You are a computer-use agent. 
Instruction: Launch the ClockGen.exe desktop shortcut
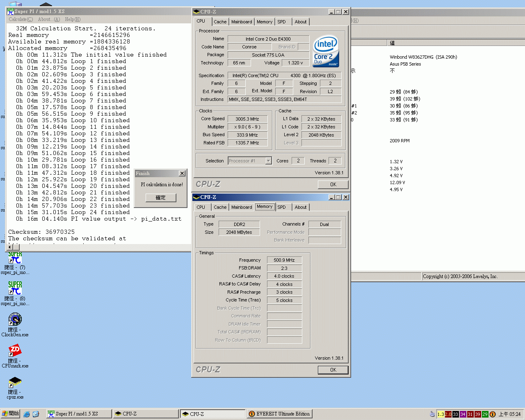15,324
